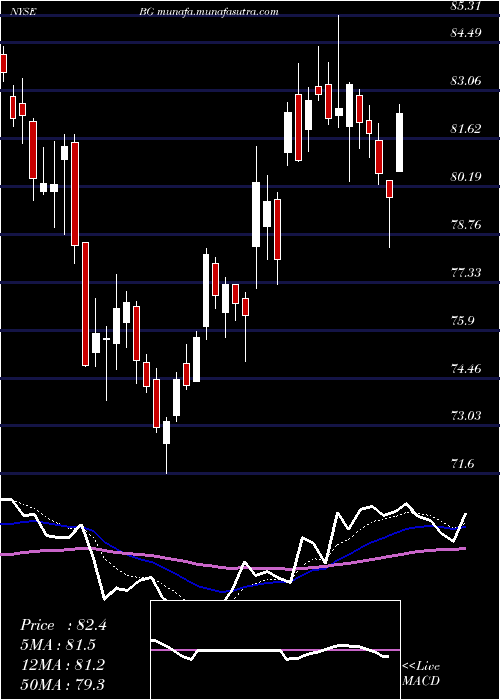
Task: Click the 77.33 price axis label
Action: pos(467,272)
